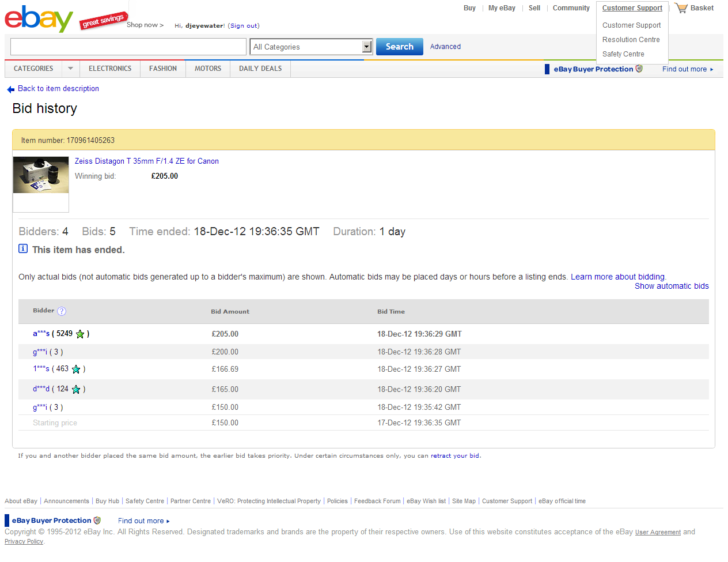Open the All Categories dropdown
The image size is (728, 562).
pyautogui.click(x=311, y=47)
